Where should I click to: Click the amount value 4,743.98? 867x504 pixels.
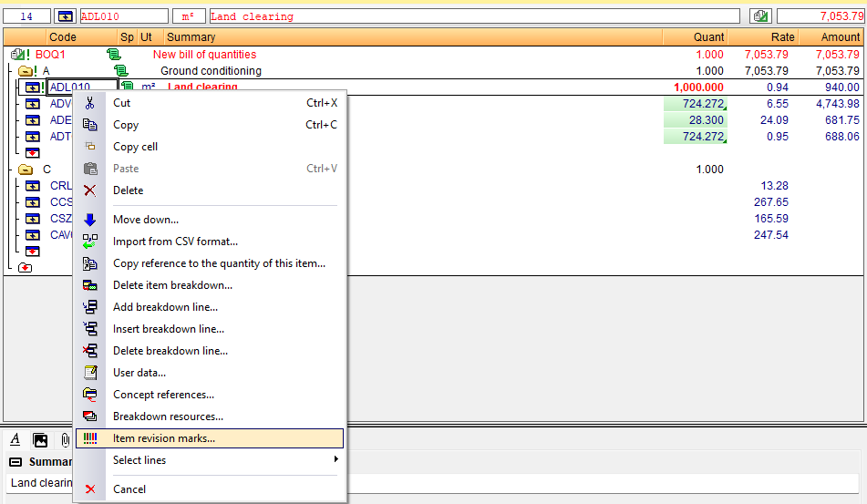(x=837, y=104)
